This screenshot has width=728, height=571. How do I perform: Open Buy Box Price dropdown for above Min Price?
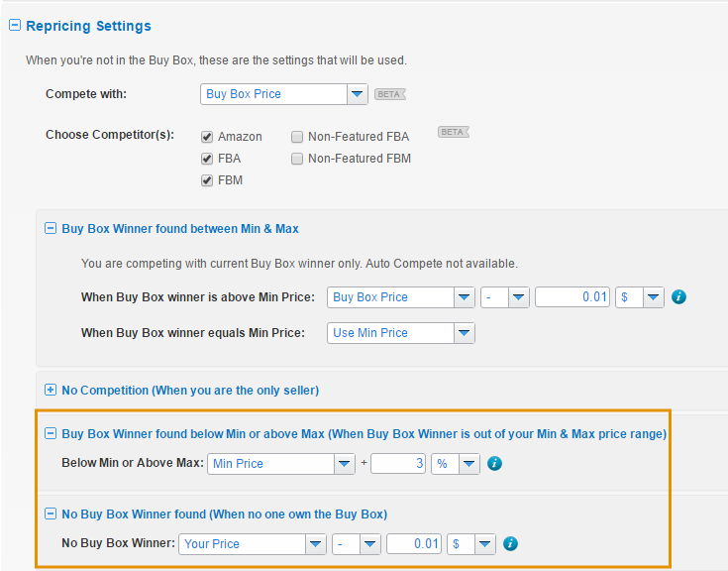point(401,297)
